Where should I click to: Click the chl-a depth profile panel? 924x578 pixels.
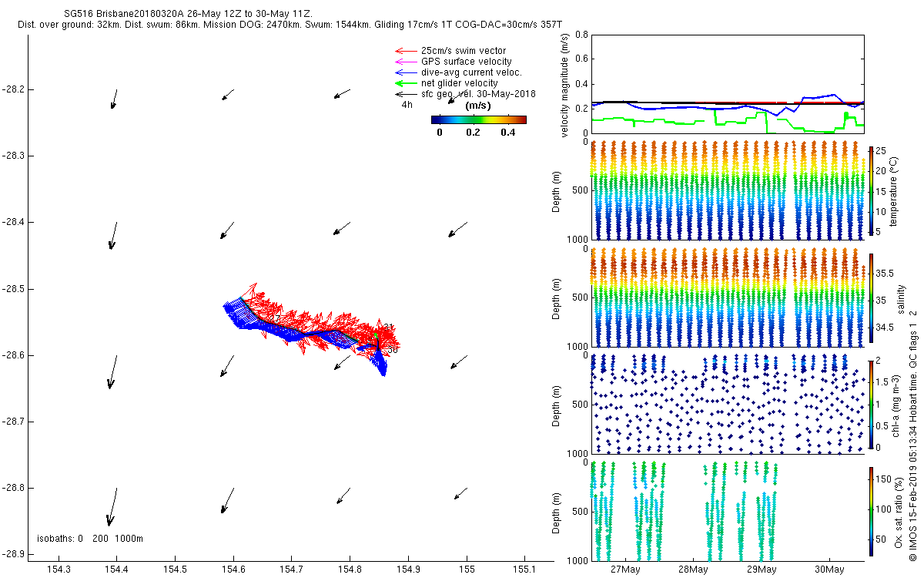tap(726, 403)
